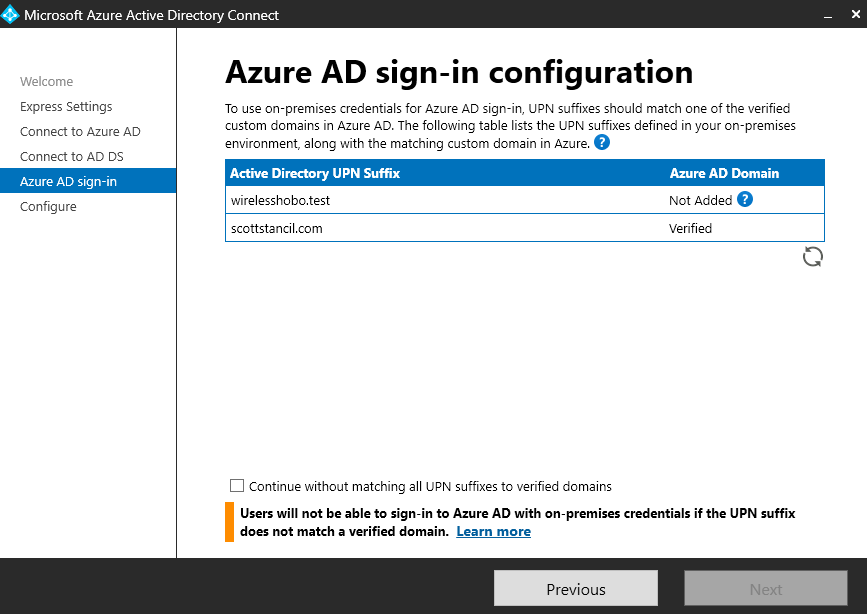Click the Azure AD Connect title bar icon
The image size is (867, 614).
pyautogui.click(x=10, y=15)
